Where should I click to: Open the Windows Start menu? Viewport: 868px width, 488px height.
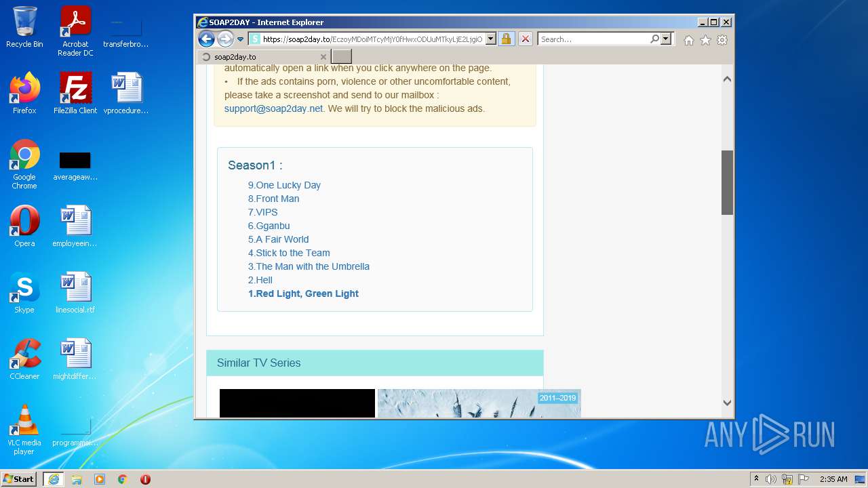pyautogui.click(x=19, y=479)
